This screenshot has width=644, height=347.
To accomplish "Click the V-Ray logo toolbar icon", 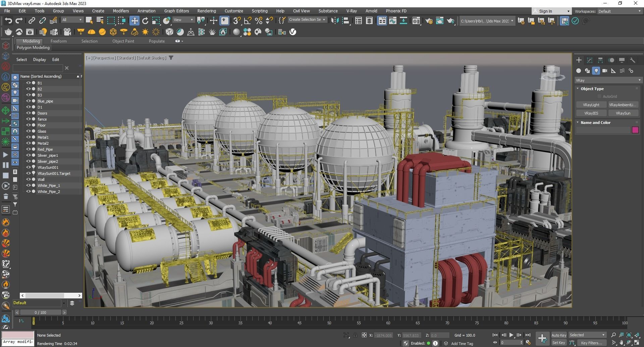I will [293, 32].
